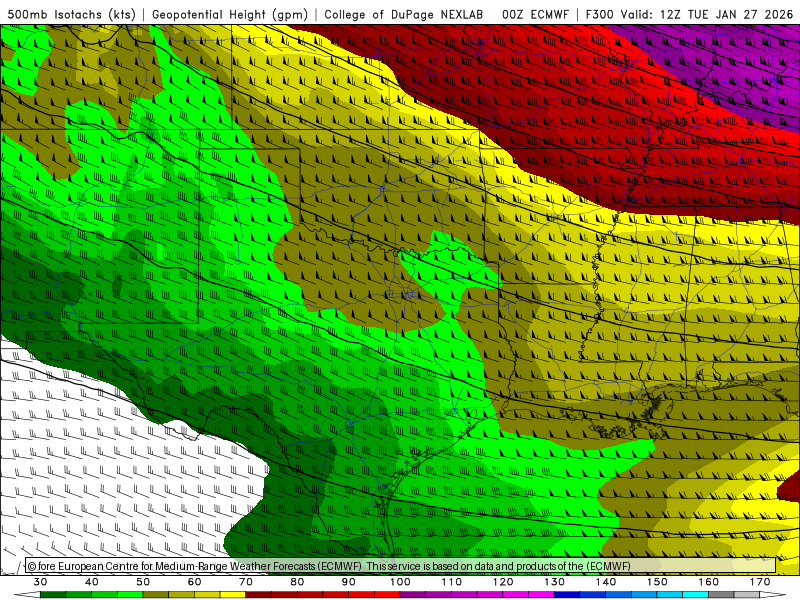Click the 70 kt color scale label
This screenshot has width=800, height=600.
[x=246, y=582]
